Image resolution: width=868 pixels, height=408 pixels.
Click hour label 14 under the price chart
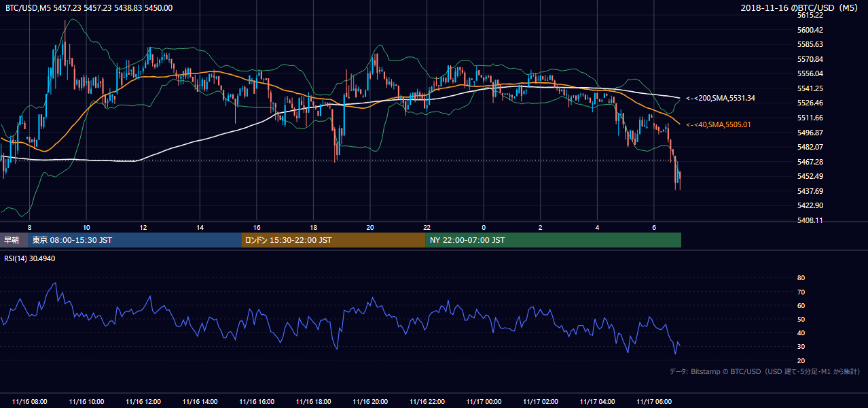[200, 227]
